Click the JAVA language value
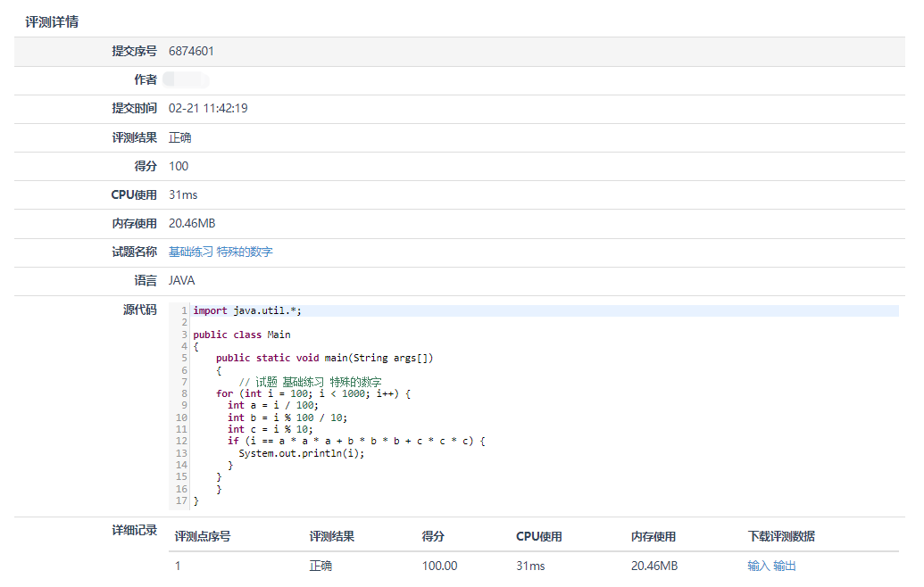Image resolution: width=924 pixels, height=587 pixels. point(181,281)
